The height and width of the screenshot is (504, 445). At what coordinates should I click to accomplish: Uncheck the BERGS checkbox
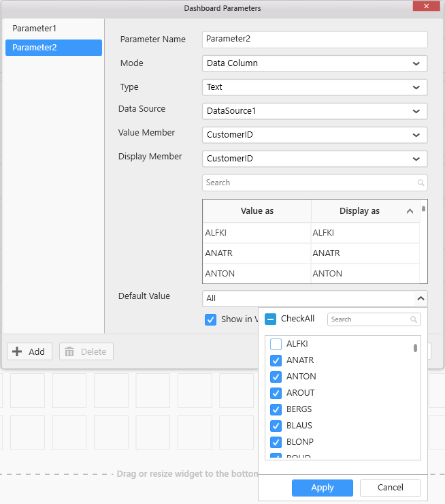tap(276, 409)
